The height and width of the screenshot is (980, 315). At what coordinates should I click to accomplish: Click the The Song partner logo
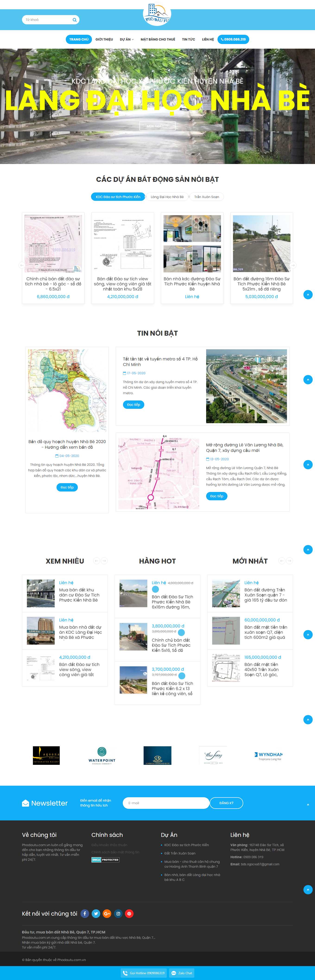point(213,755)
